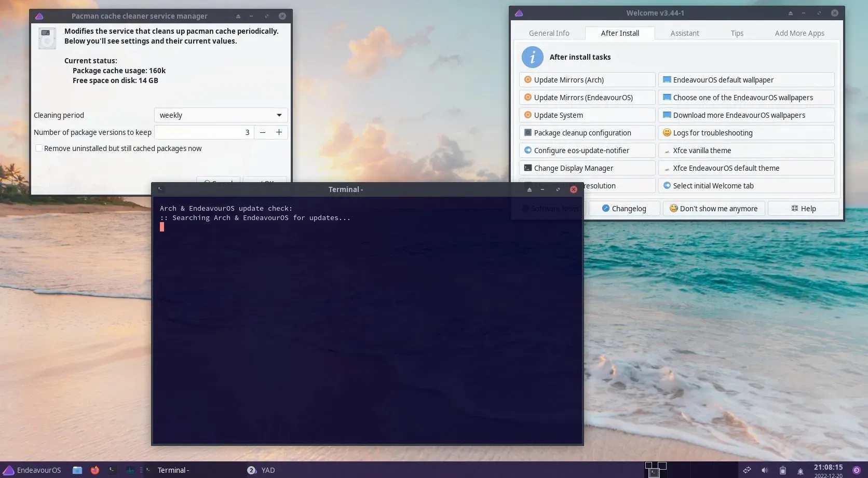This screenshot has width=868, height=478.
Task: Increase number of package versions to keep
Action: [x=279, y=132]
